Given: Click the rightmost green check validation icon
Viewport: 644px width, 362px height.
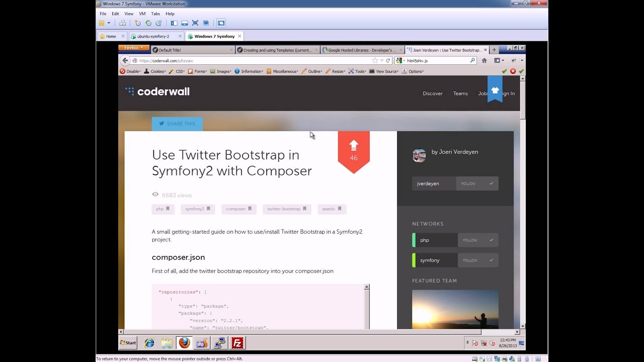Looking at the screenshot, I should [521, 71].
